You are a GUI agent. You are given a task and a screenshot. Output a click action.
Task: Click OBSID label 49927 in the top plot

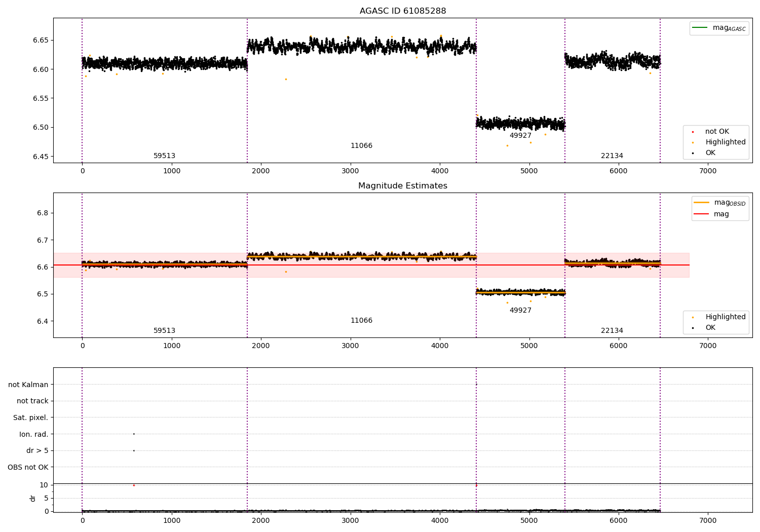click(x=520, y=136)
